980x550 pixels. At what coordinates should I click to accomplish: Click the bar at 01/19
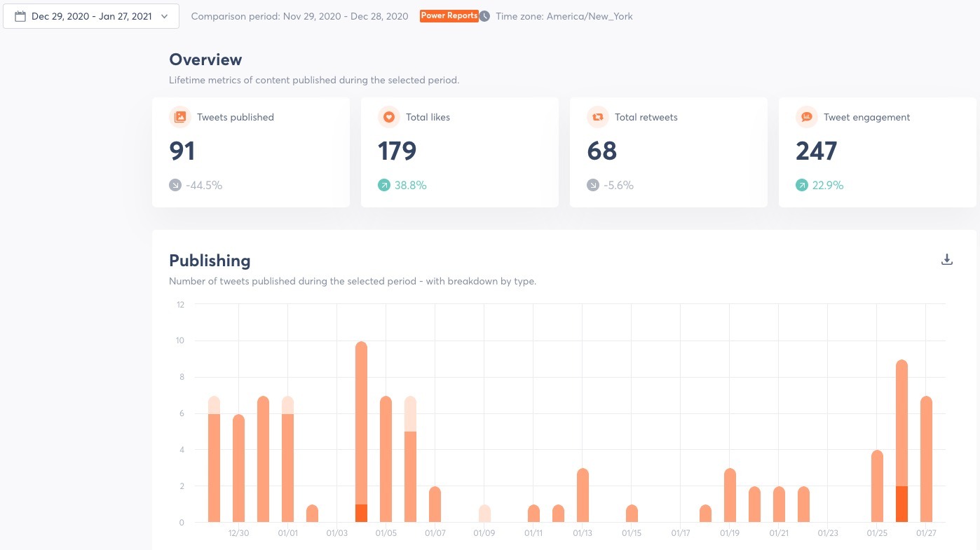pyautogui.click(x=730, y=495)
